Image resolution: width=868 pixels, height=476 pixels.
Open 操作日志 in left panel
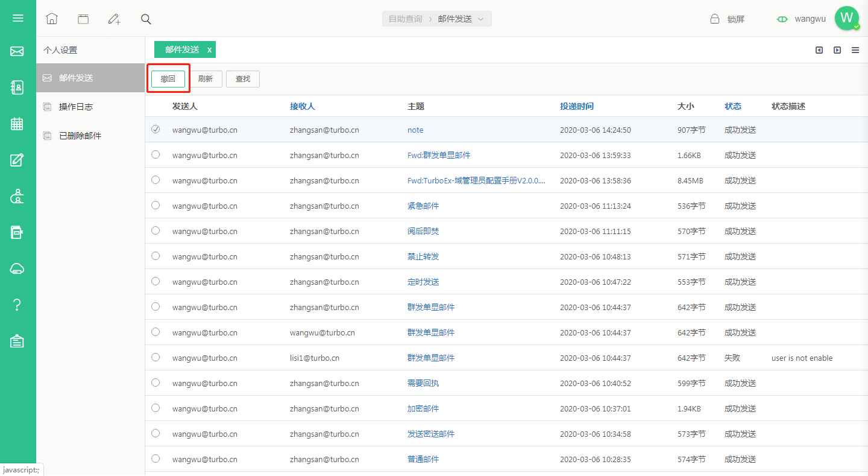click(x=76, y=107)
